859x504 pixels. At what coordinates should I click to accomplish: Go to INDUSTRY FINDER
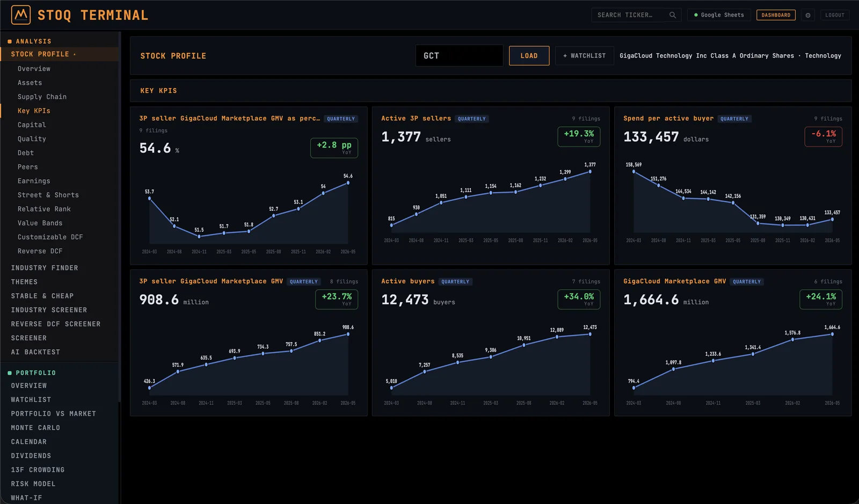pos(45,268)
